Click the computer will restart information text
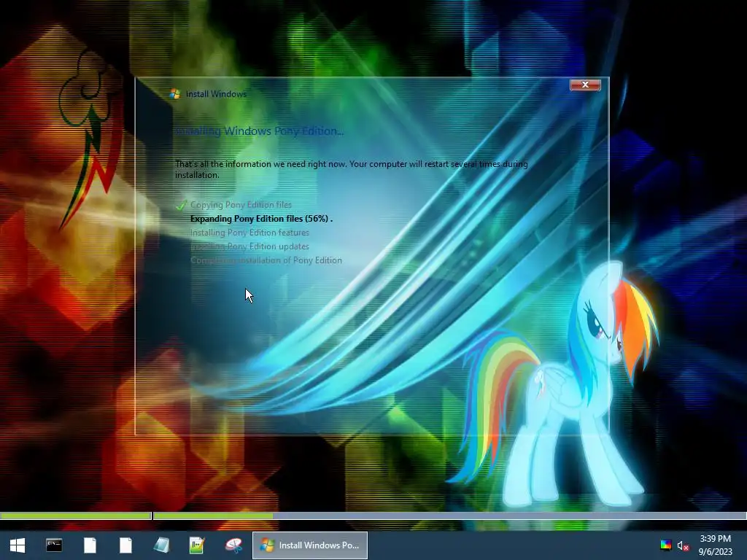747x560 pixels. coord(351,169)
